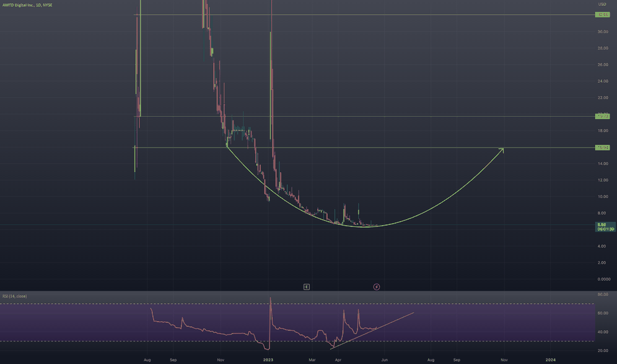The height and width of the screenshot is (364, 617).
Task: Click the earnings E marker icon
Action: [x=307, y=287]
